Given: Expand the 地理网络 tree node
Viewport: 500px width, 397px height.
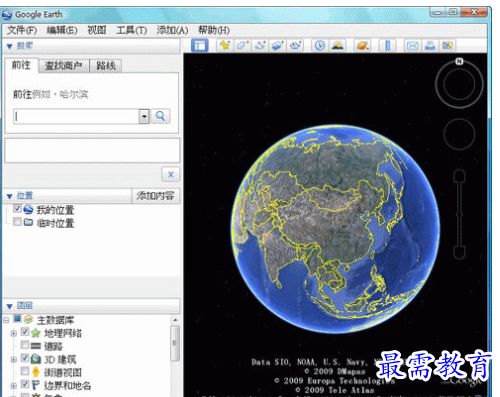Looking at the screenshot, I should pos(14,333).
